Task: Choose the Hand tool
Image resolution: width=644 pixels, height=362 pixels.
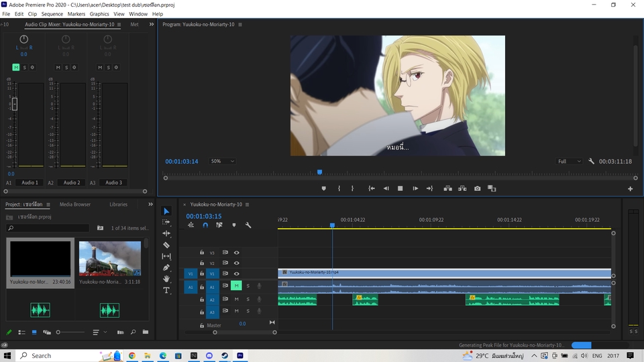Action: (166, 279)
